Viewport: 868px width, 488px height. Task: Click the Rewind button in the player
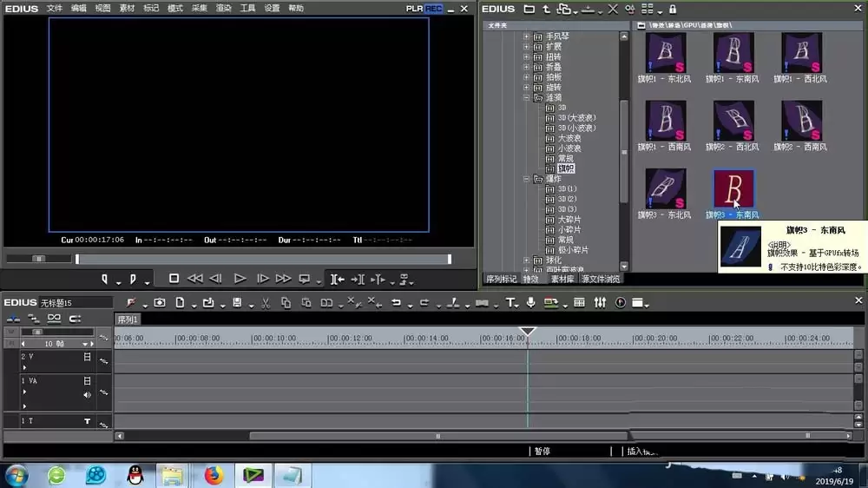194,279
